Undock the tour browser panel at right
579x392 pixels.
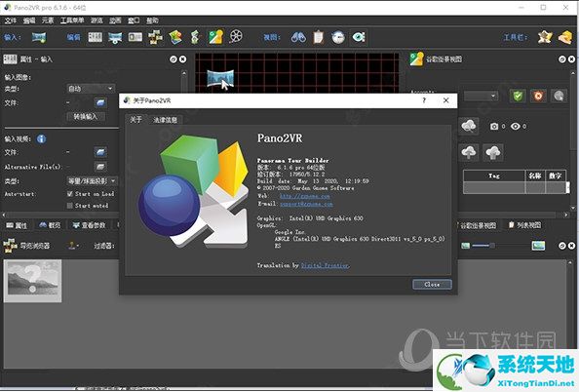[x=561, y=246]
